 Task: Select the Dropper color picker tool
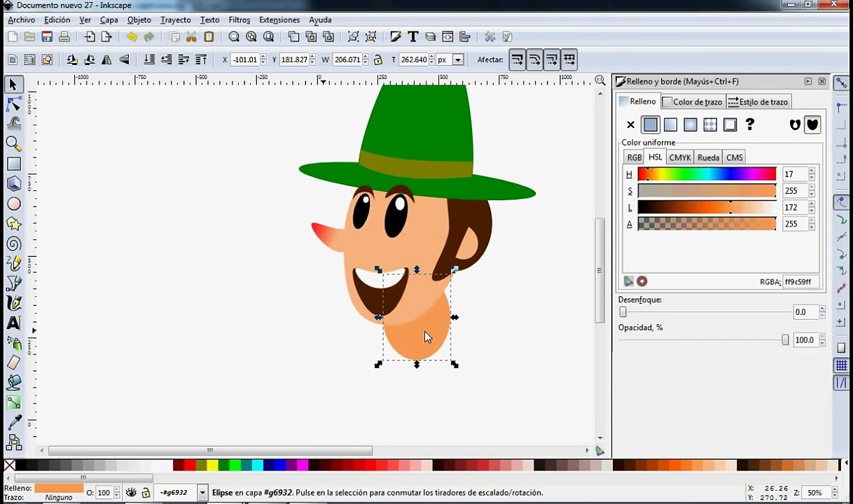pos(13,422)
